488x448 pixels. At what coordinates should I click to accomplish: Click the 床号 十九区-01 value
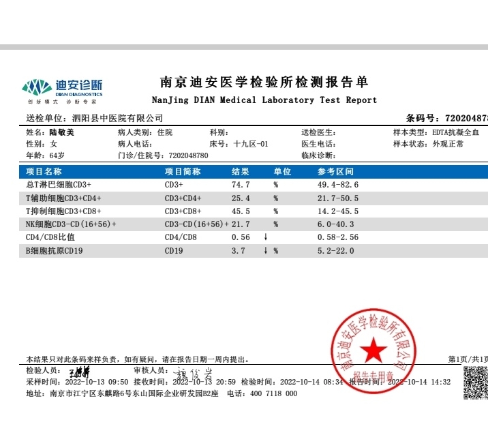[251, 144]
